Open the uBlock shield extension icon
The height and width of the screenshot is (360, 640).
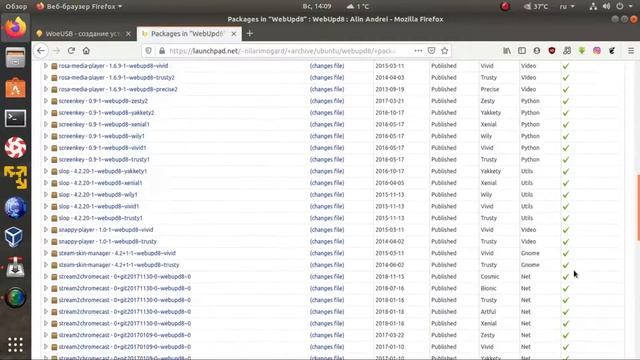tap(552, 51)
